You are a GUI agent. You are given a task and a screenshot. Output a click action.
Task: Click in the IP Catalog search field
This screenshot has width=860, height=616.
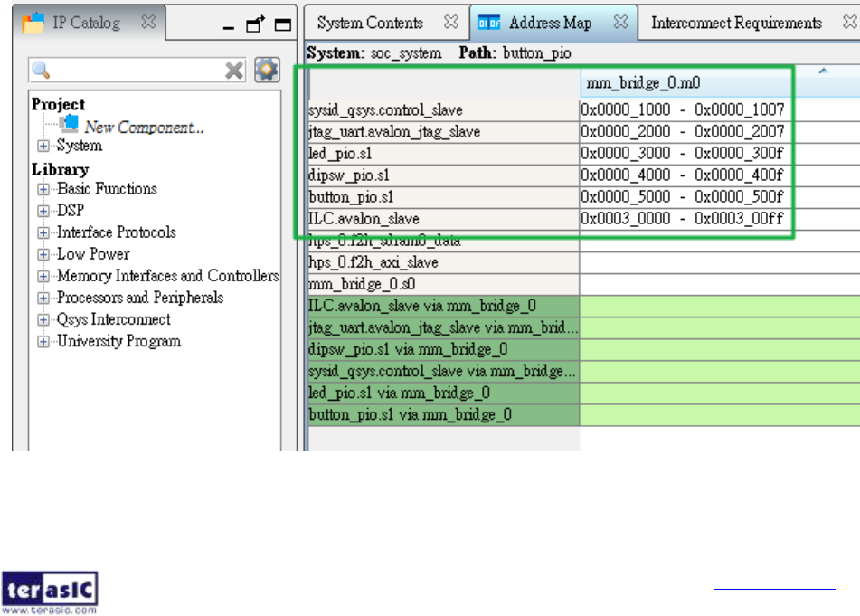coord(137,71)
